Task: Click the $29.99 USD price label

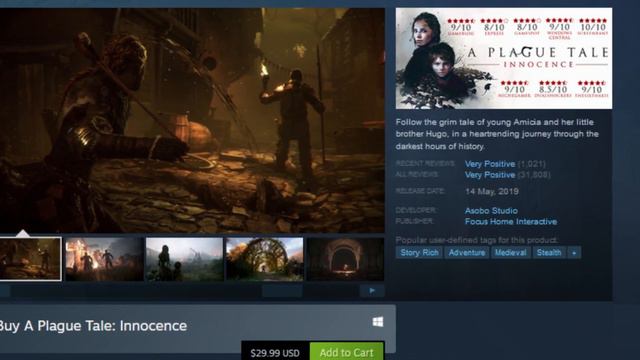Action: pos(275,353)
